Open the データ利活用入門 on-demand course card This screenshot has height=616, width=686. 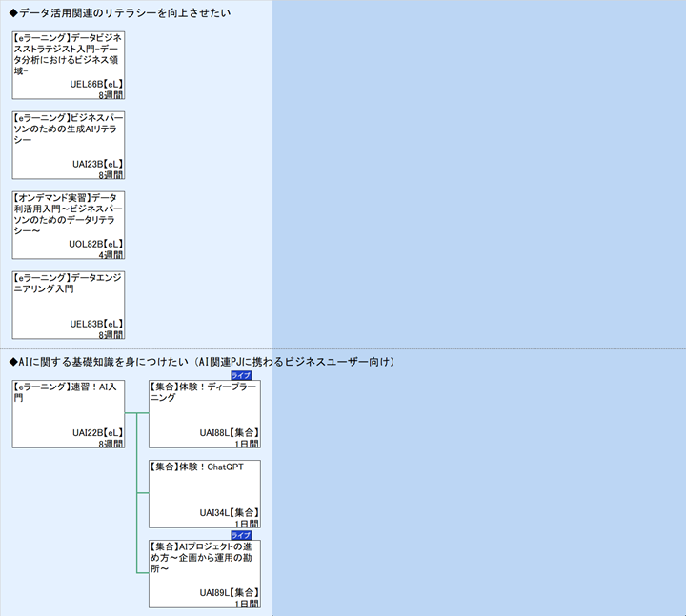69,225
